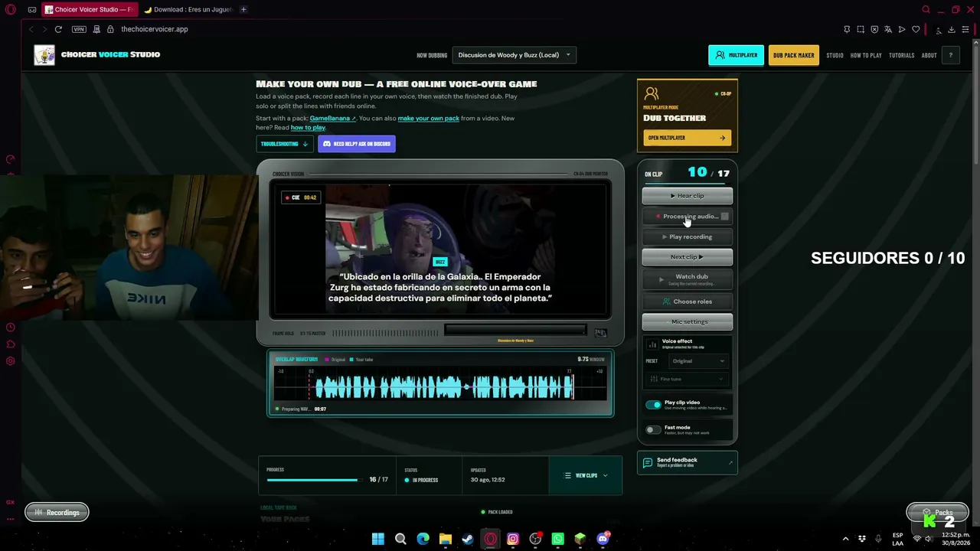Open the About nav item
Screen dimensions: 980x551
pos(929,55)
